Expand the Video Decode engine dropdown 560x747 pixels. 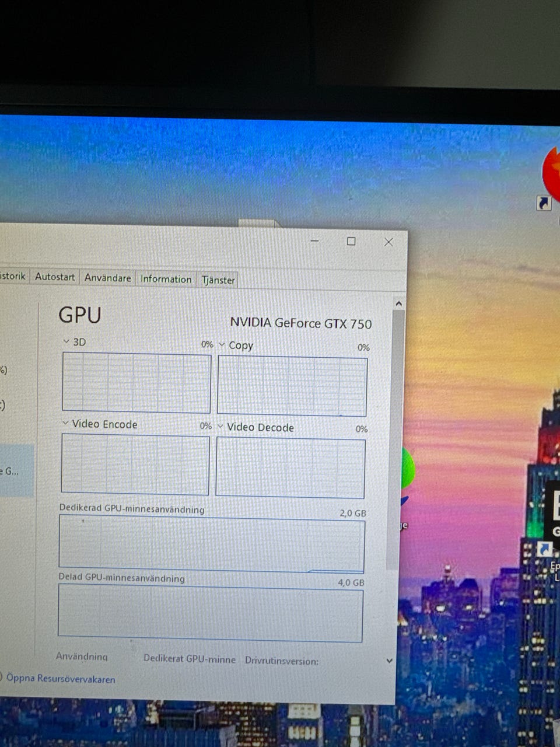pos(220,427)
